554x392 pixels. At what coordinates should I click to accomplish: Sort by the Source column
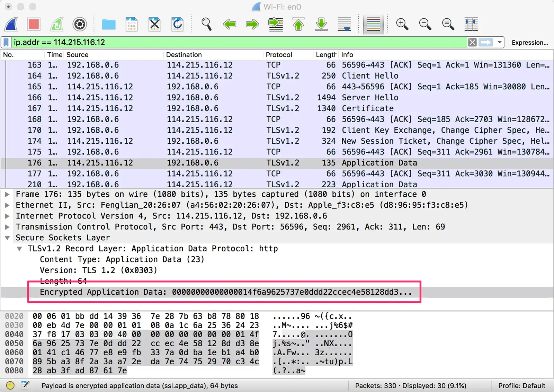click(114, 55)
